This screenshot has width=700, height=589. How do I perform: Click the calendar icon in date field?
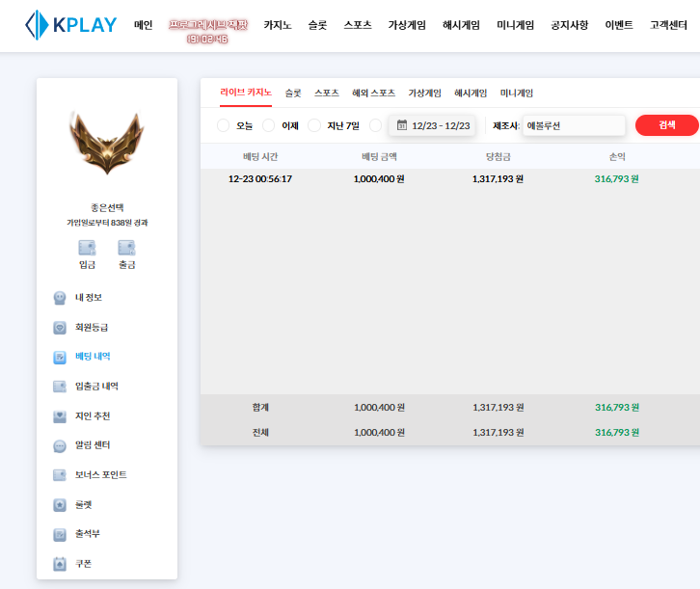click(402, 125)
